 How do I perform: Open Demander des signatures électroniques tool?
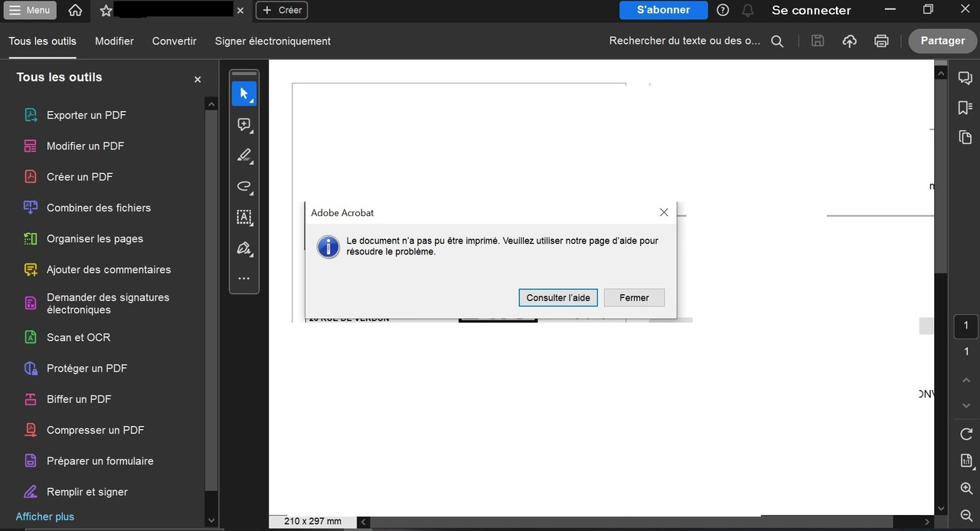pos(107,303)
